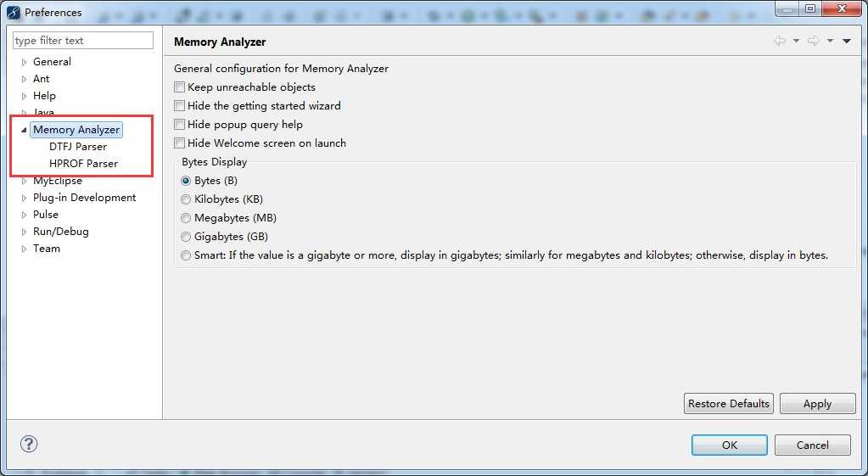Expand the General tree node
The image size is (868, 476).
[24, 62]
